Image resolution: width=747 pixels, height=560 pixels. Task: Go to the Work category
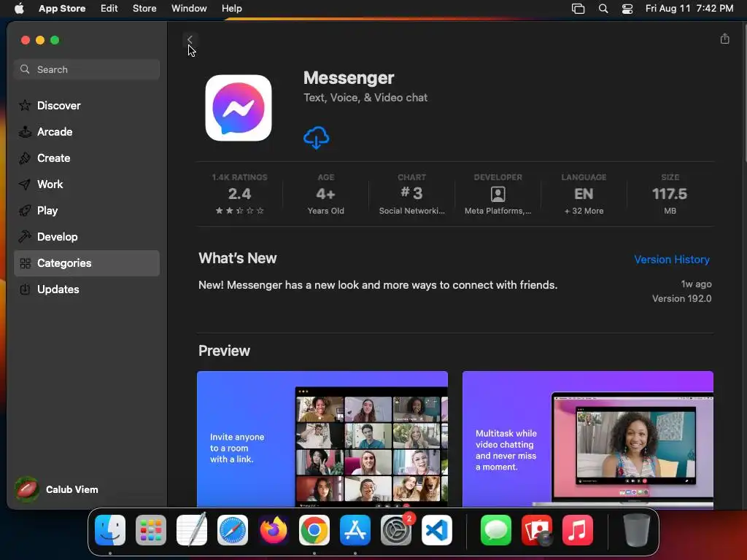click(x=87, y=184)
